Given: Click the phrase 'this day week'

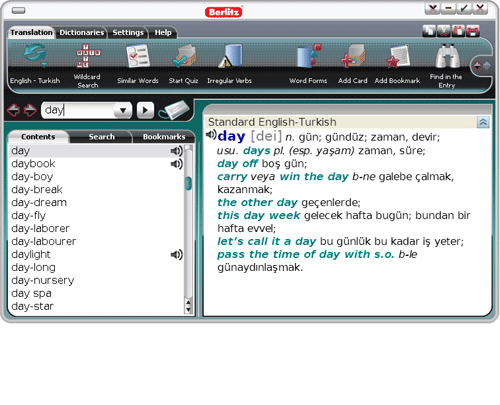Looking at the screenshot, I should click(259, 216).
